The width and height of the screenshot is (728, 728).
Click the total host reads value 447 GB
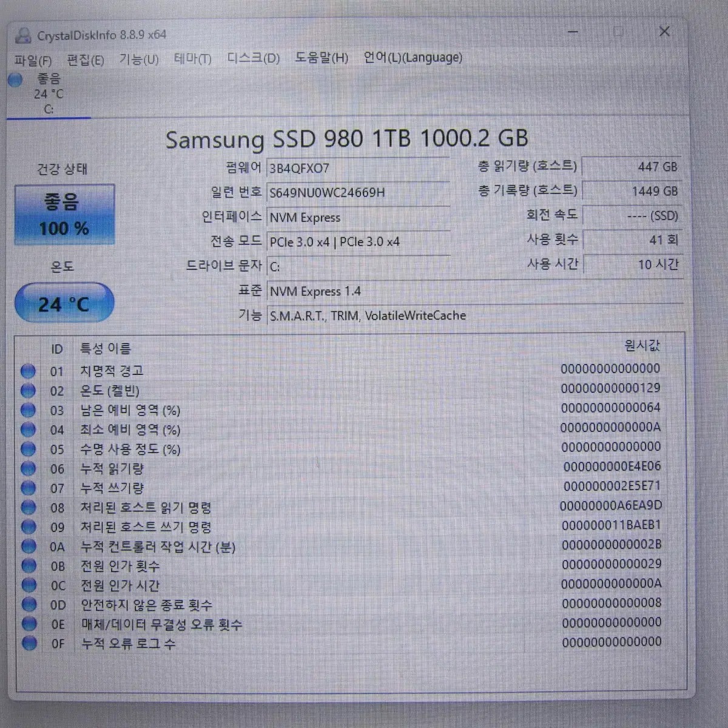coord(631,167)
